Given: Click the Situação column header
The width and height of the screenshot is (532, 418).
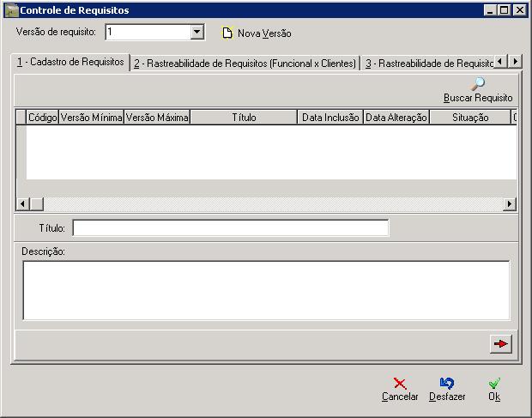Looking at the screenshot, I should coord(470,118).
